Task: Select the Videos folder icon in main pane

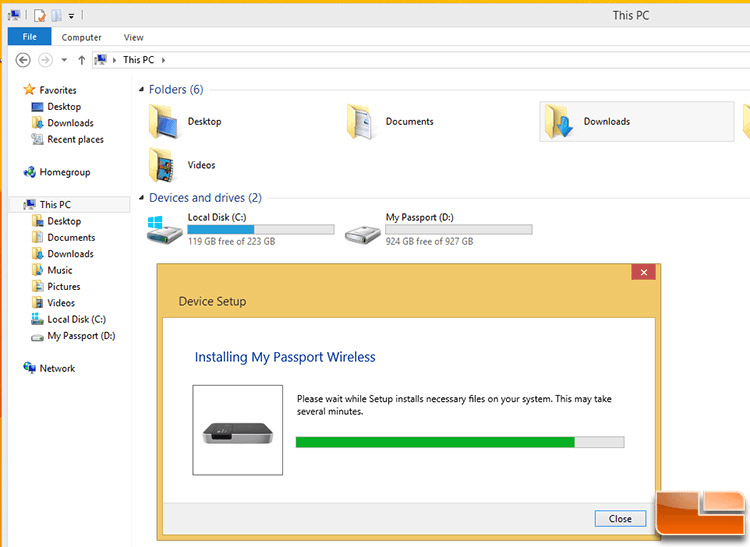Action: point(162,165)
